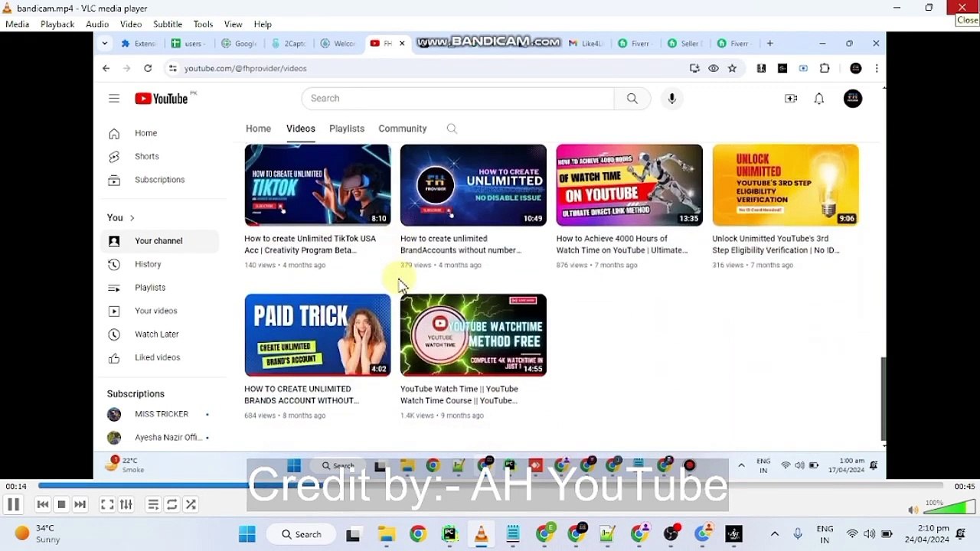Image resolution: width=980 pixels, height=551 pixels.
Task: Toggle VLC random shuffle
Action: pyautogui.click(x=191, y=504)
